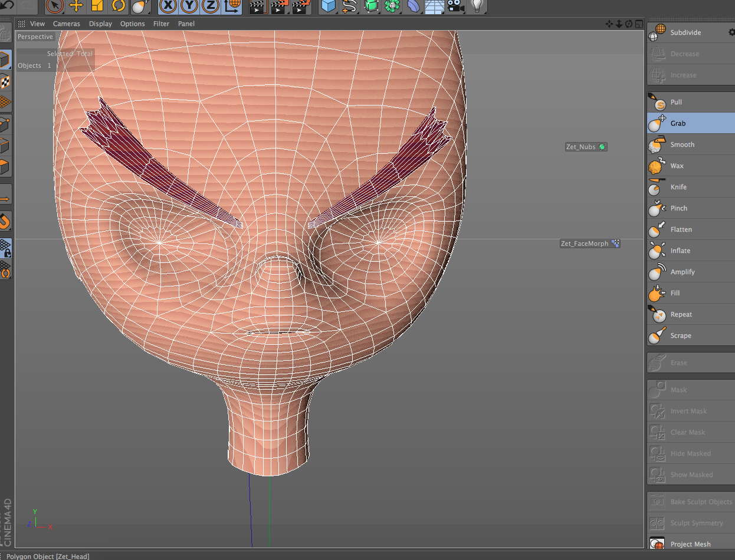Open the Cameras viewport menu
The height and width of the screenshot is (560, 735).
coord(66,24)
